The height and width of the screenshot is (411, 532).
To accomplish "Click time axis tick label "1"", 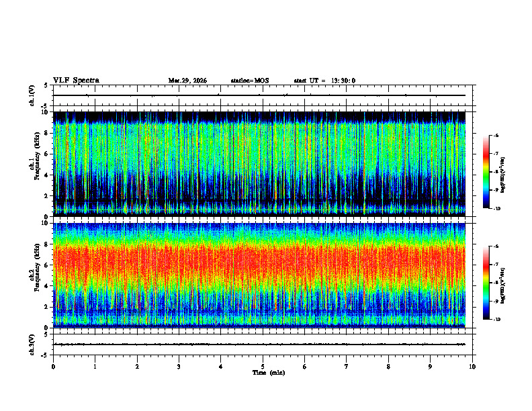I will (95, 367).
